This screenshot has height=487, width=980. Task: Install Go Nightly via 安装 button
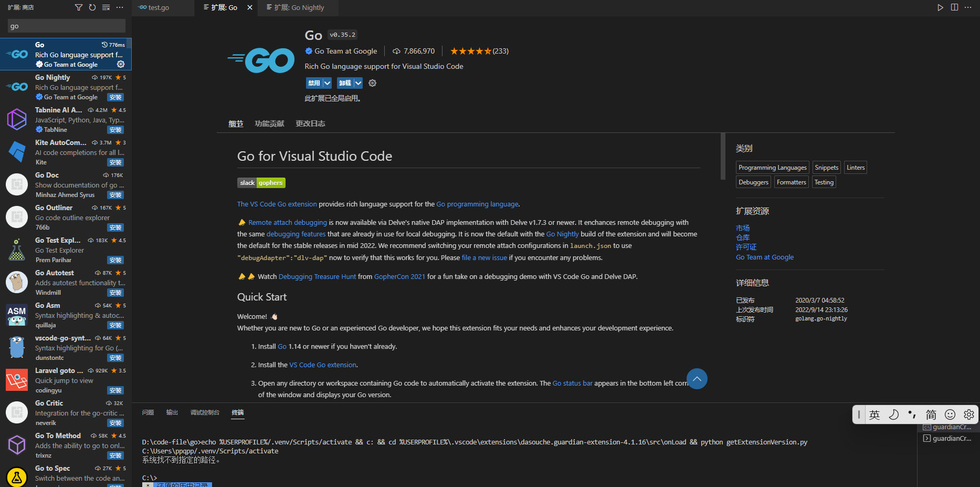point(115,97)
